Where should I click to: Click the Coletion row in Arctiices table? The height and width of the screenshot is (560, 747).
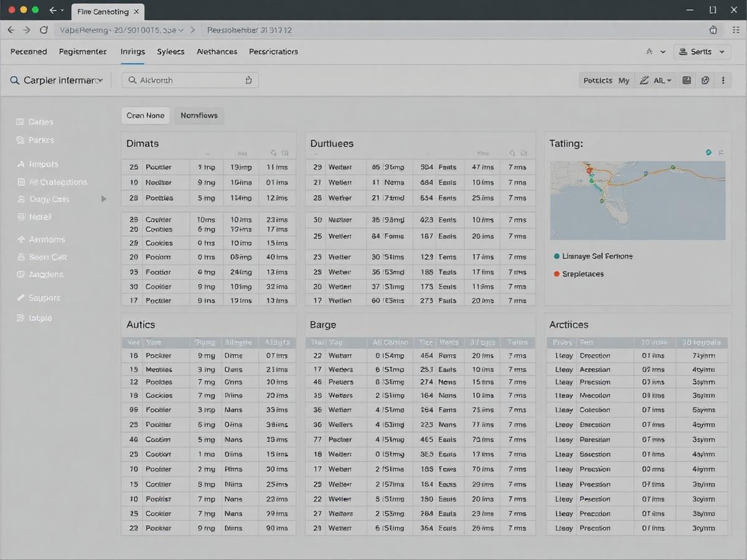click(637, 410)
